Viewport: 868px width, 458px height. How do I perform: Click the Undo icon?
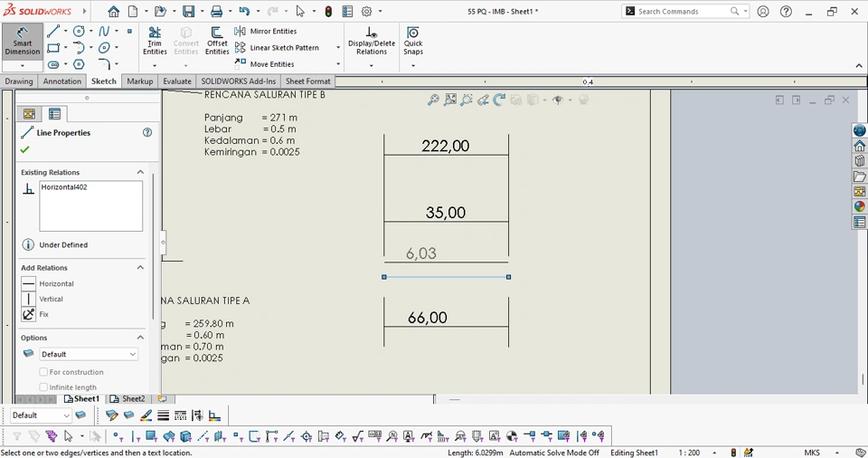[244, 11]
